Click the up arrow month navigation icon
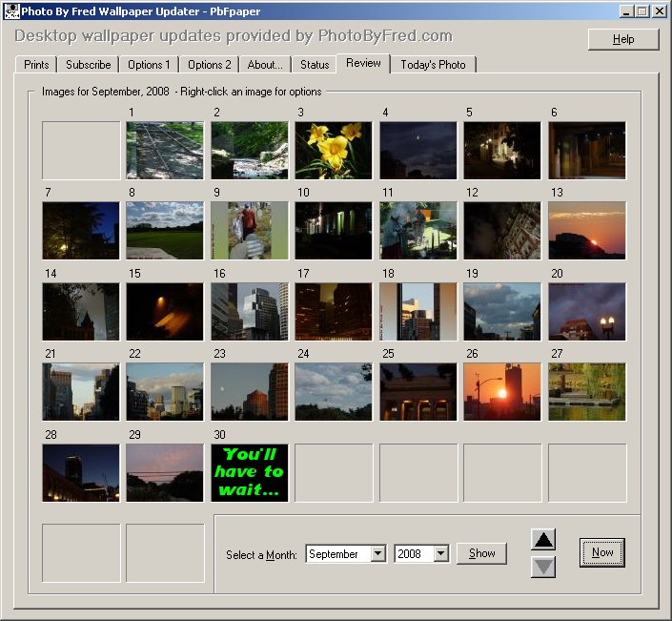Image resolution: width=672 pixels, height=621 pixels. 543,540
